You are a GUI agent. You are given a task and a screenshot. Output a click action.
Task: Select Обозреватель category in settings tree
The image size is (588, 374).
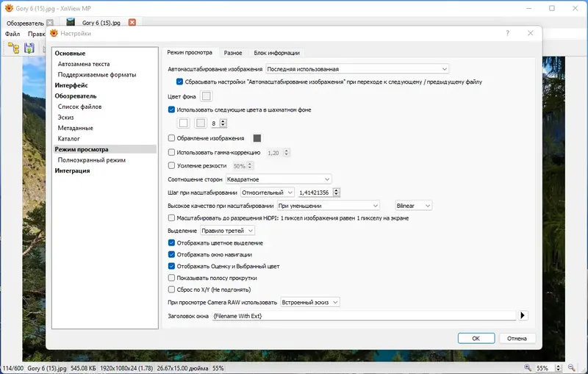coord(76,96)
